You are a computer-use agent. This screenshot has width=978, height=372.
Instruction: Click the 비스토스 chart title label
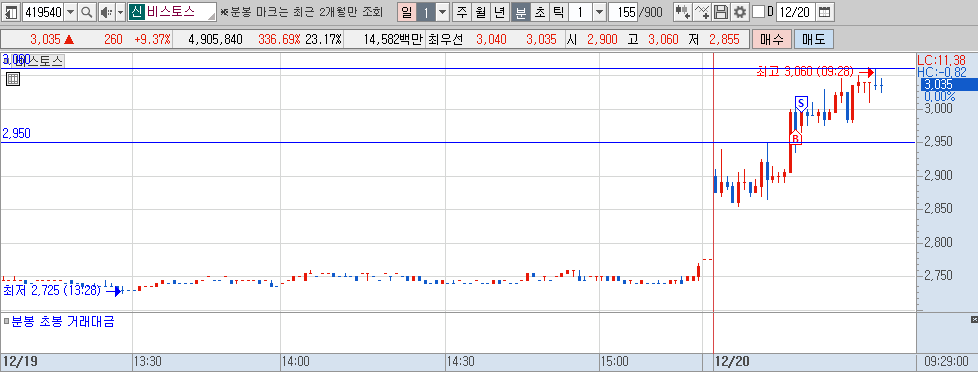point(39,61)
